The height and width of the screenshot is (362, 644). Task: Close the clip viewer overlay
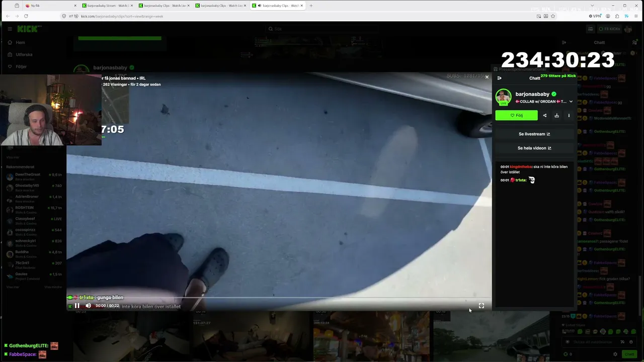tap(487, 77)
